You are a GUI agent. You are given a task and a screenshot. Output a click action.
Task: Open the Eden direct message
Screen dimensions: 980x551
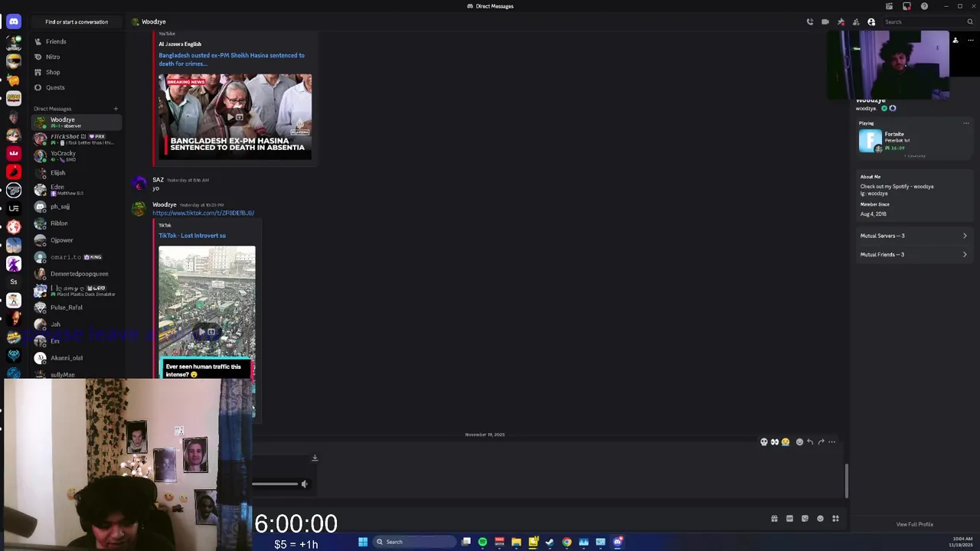77,189
